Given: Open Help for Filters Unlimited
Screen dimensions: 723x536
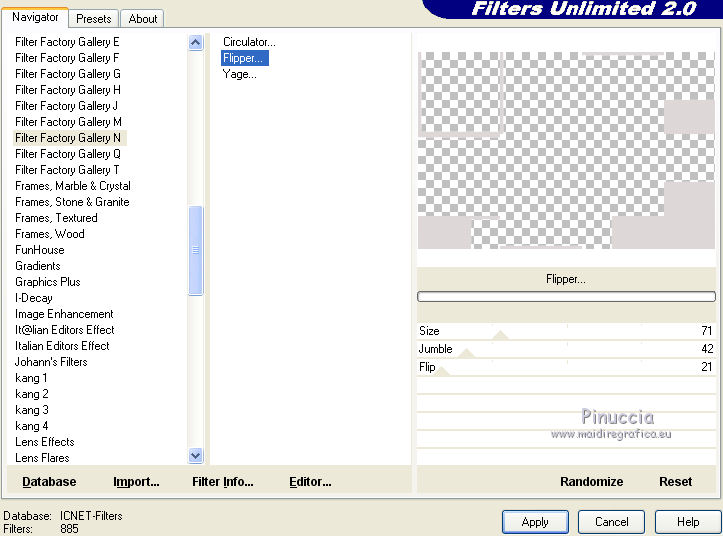Looking at the screenshot, I should (688, 522).
